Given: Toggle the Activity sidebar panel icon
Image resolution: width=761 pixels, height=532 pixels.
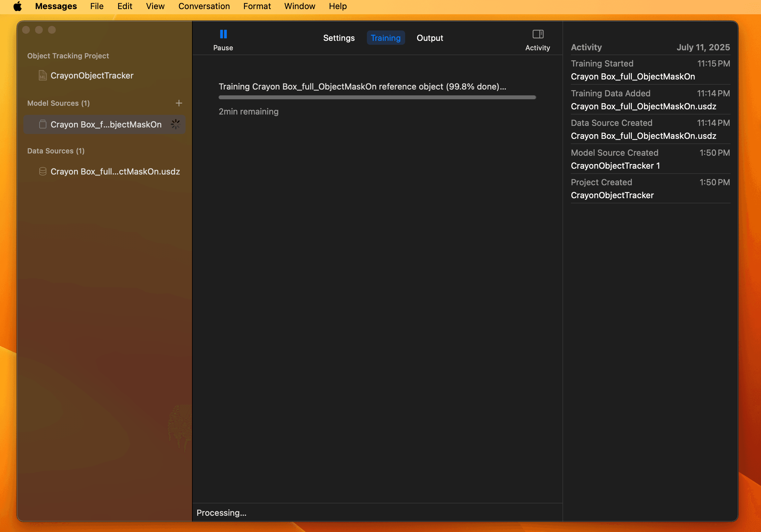Looking at the screenshot, I should click(x=537, y=34).
